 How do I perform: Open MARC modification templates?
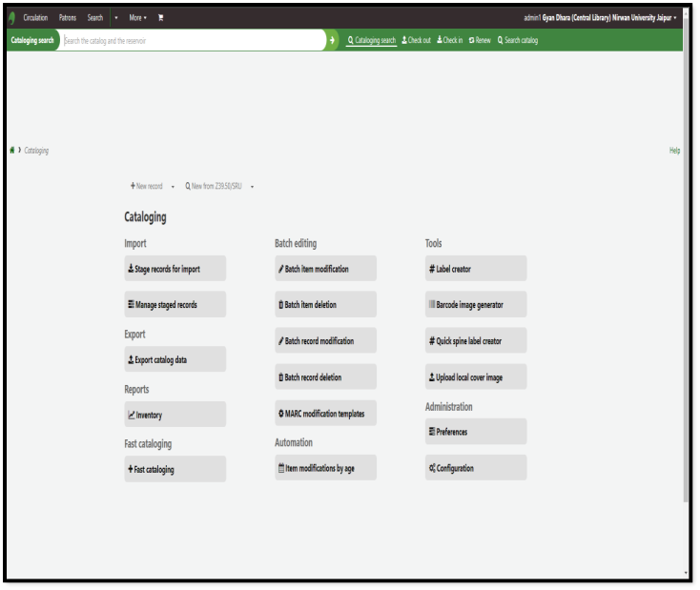(324, 415)
